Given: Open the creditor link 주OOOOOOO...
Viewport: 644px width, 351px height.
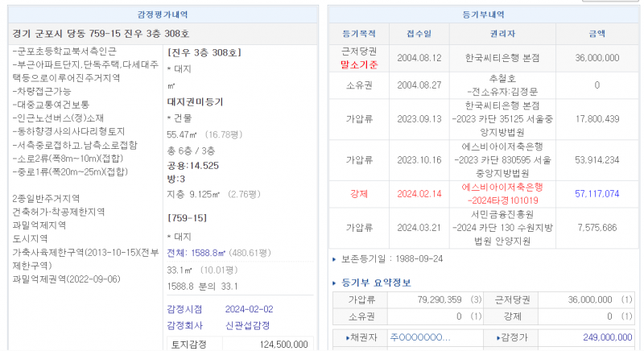Looking at the screenshot, I should coord(419,337).
